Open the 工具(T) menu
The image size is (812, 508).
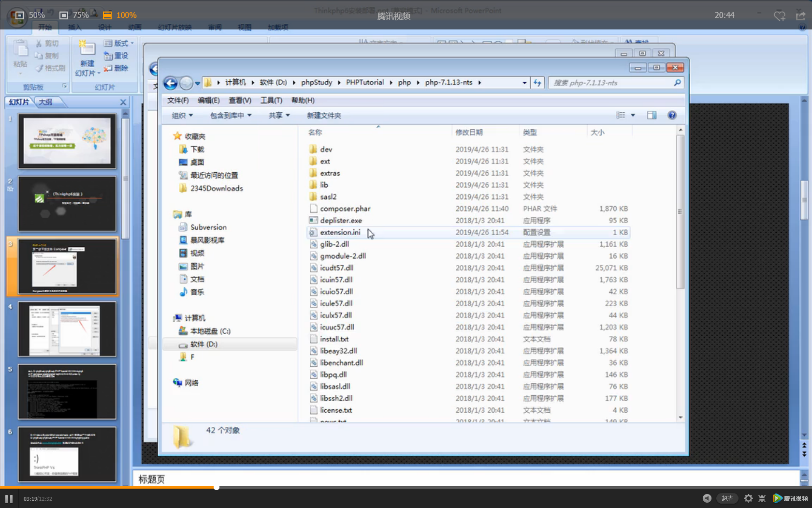point(271,100)
